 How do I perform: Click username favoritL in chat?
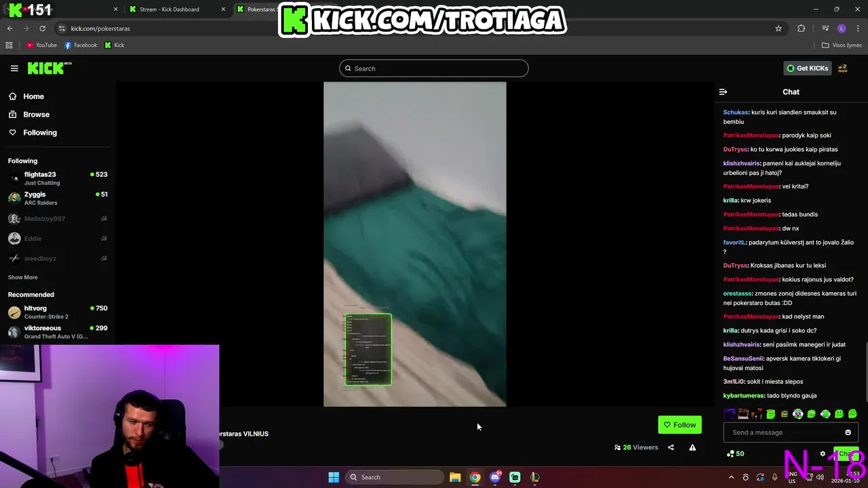click(x=734, y=243)
